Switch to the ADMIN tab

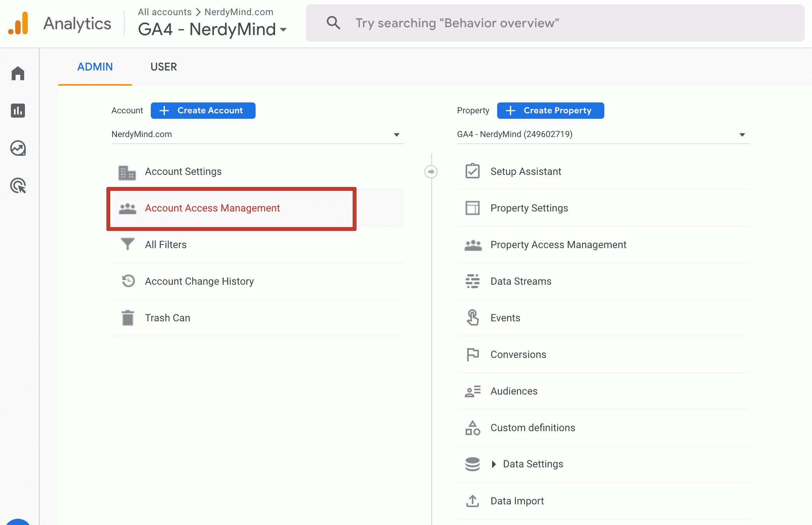click(95, 67)
